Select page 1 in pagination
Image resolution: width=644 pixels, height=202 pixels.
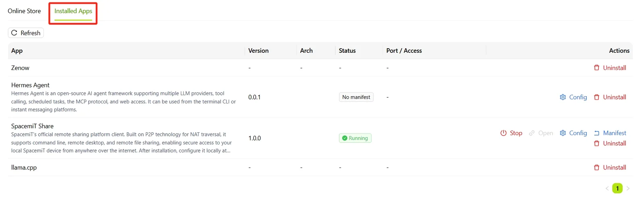[x=617, y=188]
